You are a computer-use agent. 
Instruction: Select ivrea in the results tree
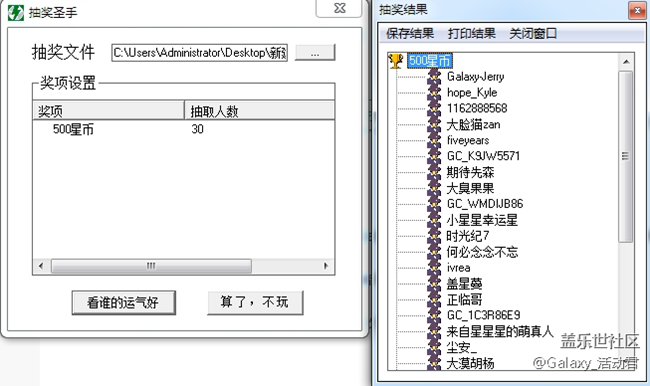tap(458, 267)
